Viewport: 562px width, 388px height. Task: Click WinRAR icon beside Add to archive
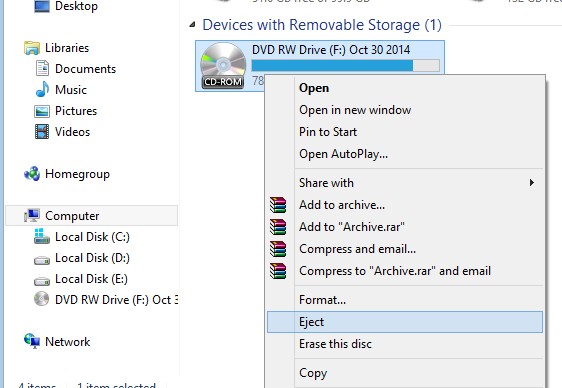pyautogui.click(x=278, y=205)
